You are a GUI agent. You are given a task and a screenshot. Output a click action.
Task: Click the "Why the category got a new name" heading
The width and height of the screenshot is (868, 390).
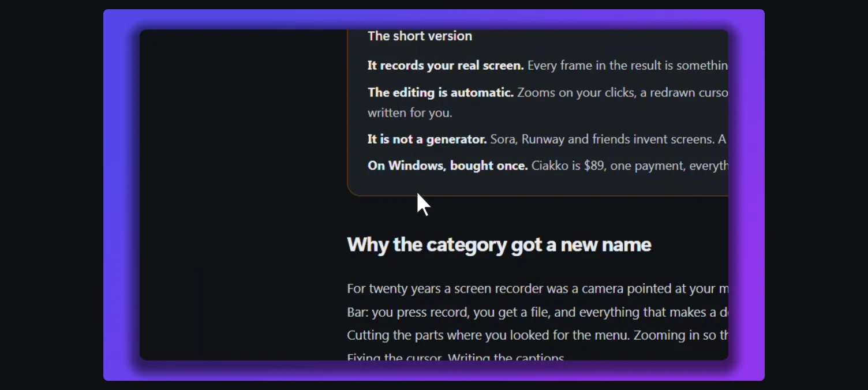point(499,245)
